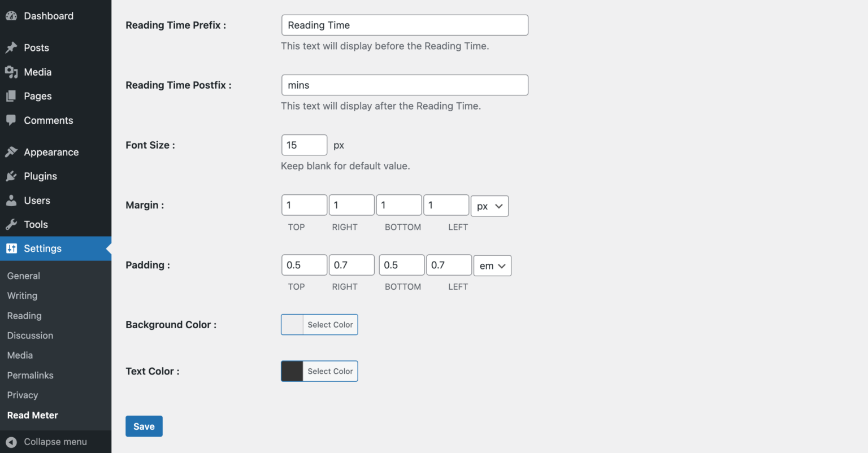Click the Save button
This screenshot has height=453, width=868.
pyautogui.click(x=144, y=426)
